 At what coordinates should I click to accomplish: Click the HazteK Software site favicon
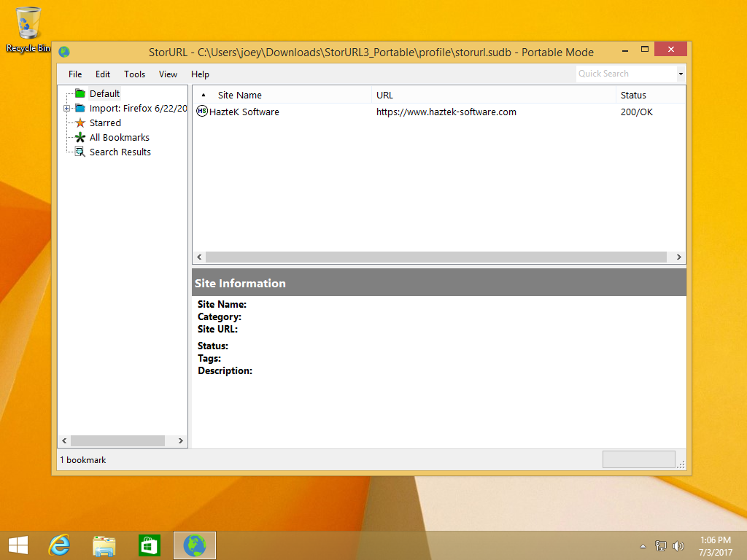pyautogui.click(x=202, y=112)
